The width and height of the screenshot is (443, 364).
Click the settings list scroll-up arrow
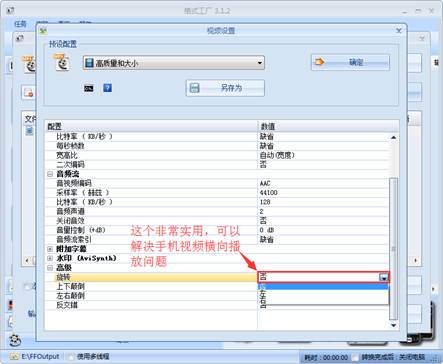click(x=394, y=137)
